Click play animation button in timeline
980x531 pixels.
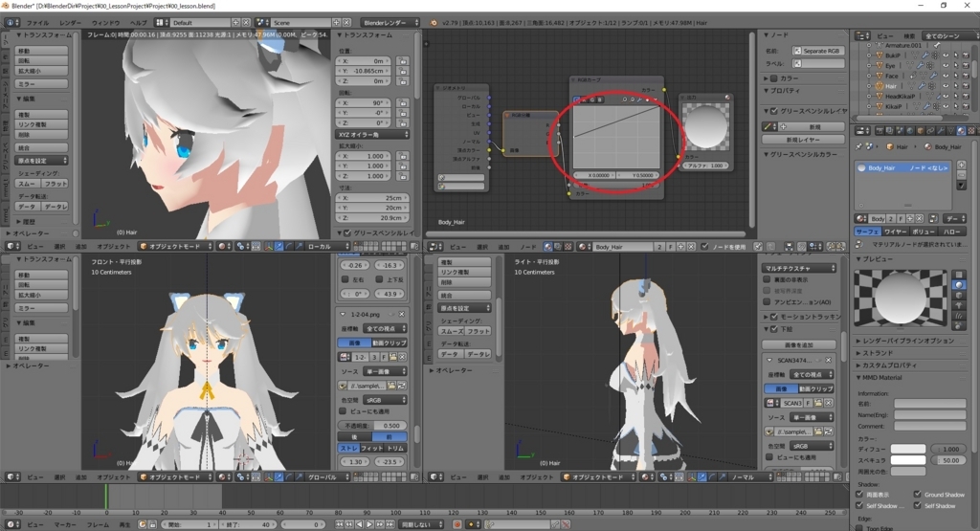tap(369, 524)
